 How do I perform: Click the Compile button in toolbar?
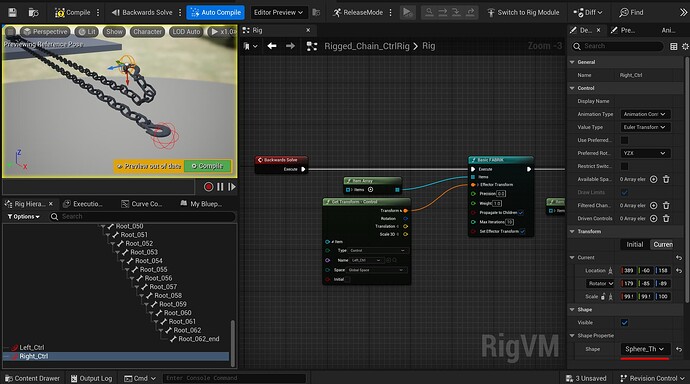point(72,12)
